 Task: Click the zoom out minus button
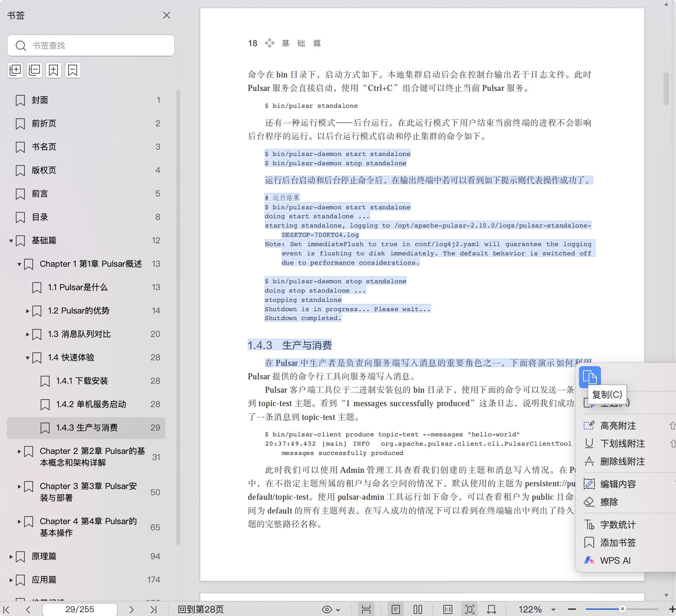pyautogui.click(x=572, y=609)
